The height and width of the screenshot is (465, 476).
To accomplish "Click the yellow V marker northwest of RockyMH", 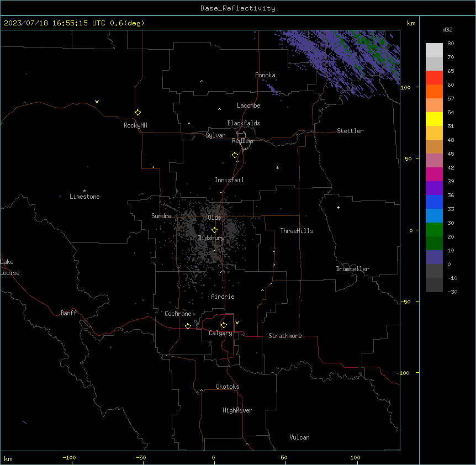I will pos(97,102).
